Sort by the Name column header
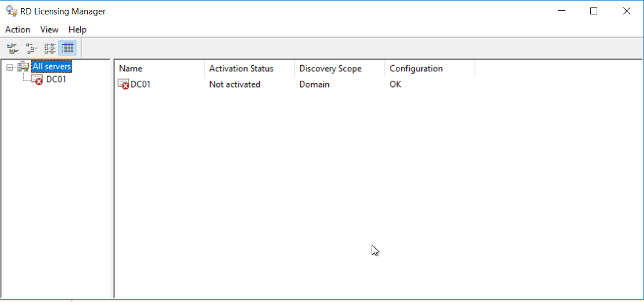The height and width of the screenshot is (302, 644). (159, 69)
